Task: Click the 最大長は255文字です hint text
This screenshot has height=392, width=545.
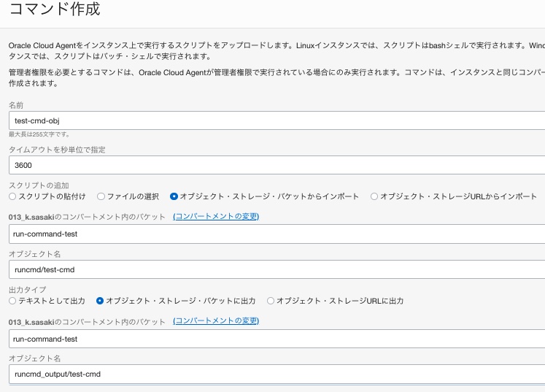Action: pos(39,134)
